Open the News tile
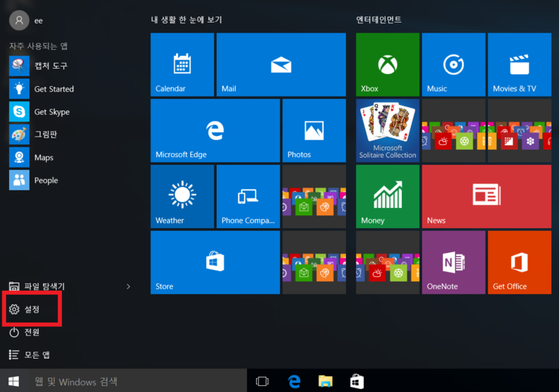The image size is (559, 392). 486,196
